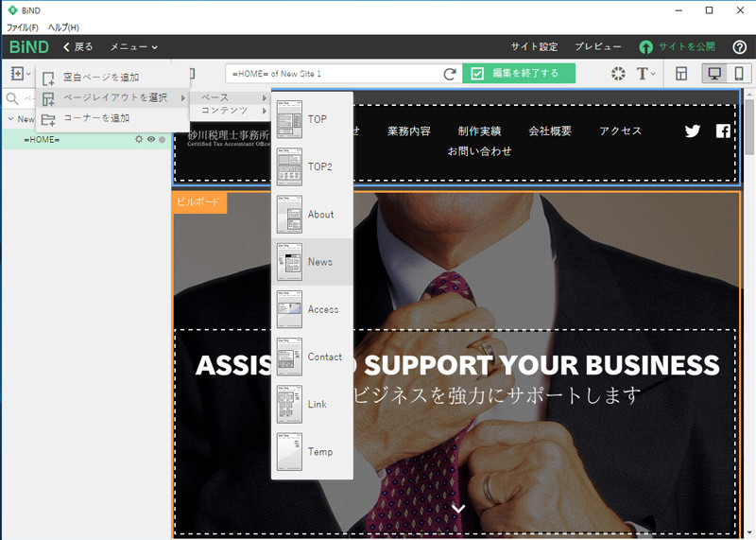Click the 戻る back button

(x=78, y=46)
